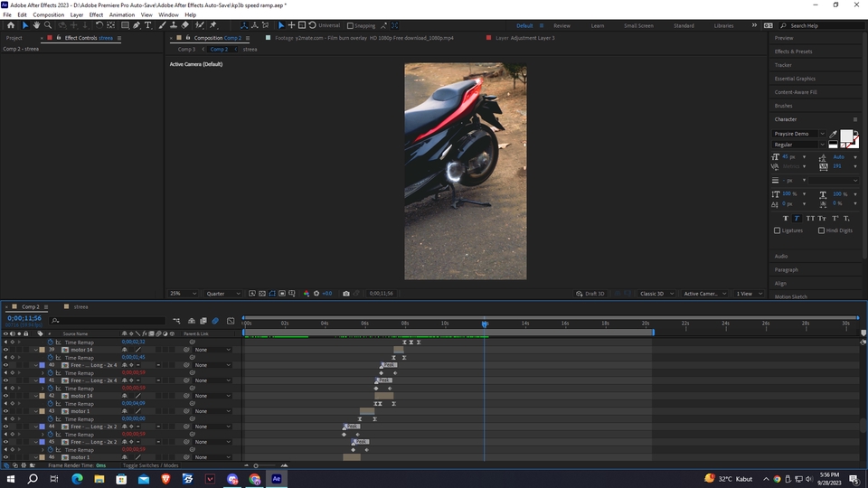Enable the Snapping checkbox
Image resolution: width=868 pixels, height=488 pixels.
[x=351, y=25]
